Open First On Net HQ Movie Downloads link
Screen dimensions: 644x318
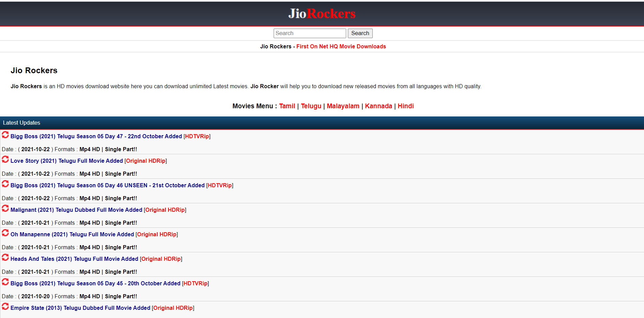(x=341, y=47)
